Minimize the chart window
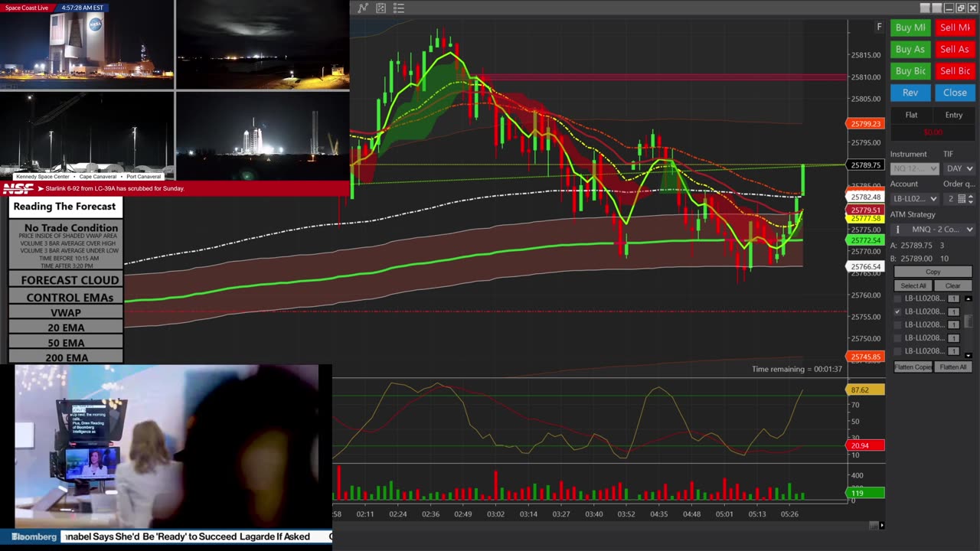The image size is (980, 551). (x=949, y=8)
